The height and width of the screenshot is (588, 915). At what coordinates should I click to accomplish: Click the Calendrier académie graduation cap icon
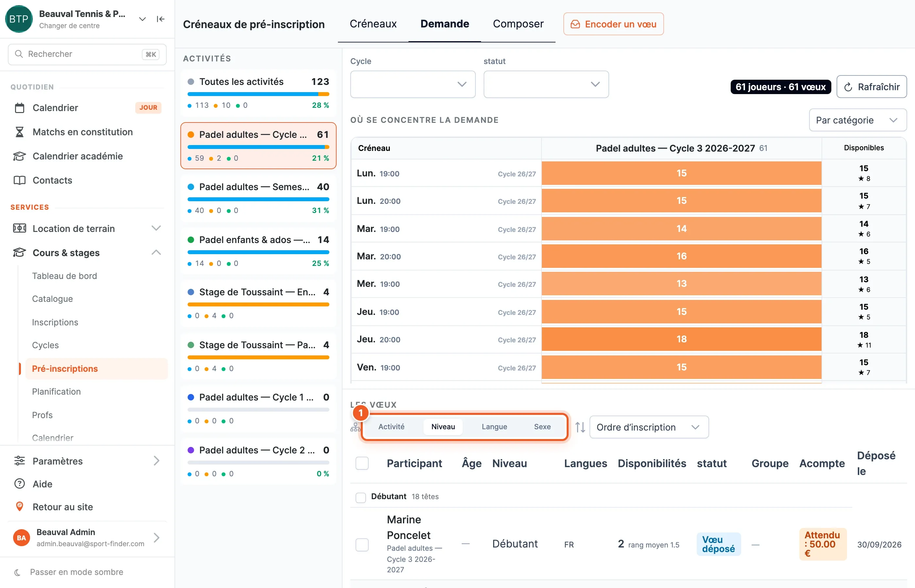(x=20, y=156)
